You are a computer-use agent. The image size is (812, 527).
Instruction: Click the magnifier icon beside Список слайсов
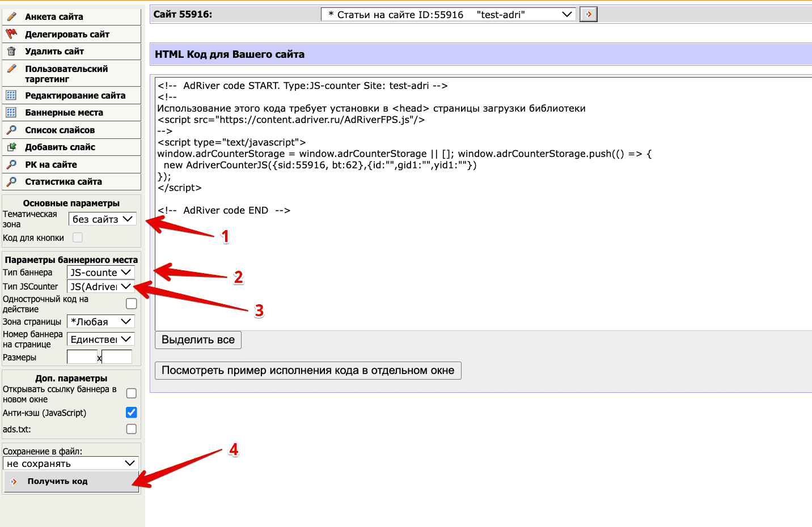point(11,130)
